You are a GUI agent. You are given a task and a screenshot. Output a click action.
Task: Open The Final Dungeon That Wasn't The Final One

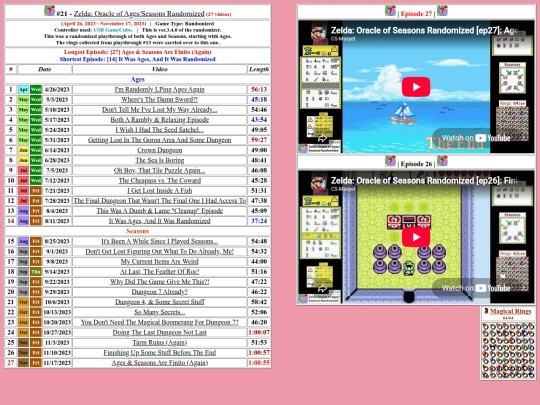(159, 201)
